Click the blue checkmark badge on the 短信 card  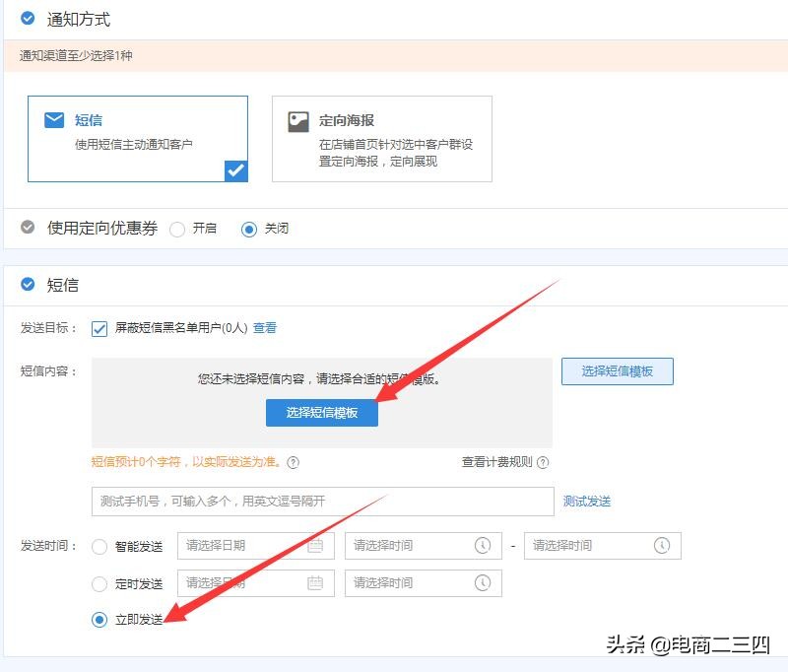[235, 170]
